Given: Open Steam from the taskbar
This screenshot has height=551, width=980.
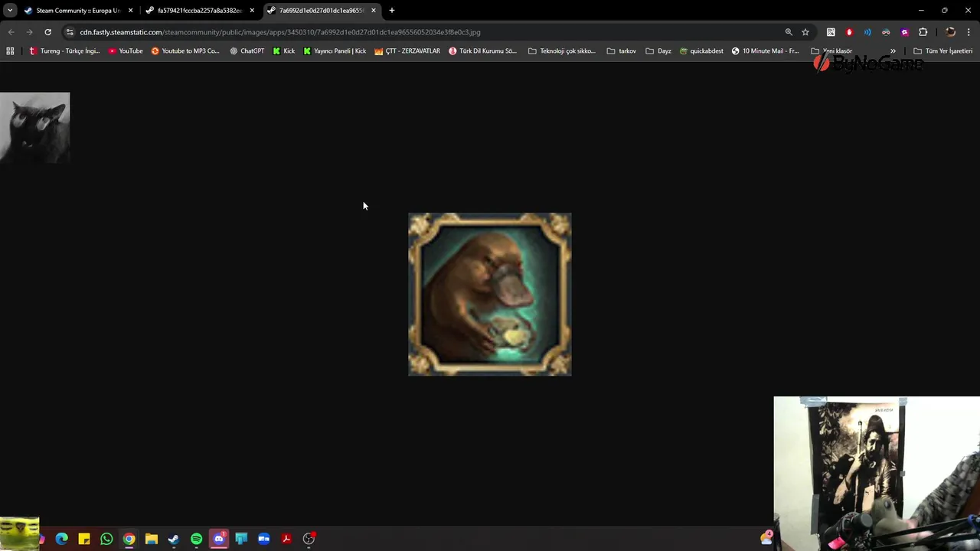Looking at the screenshot, I should tap(174, 539).
